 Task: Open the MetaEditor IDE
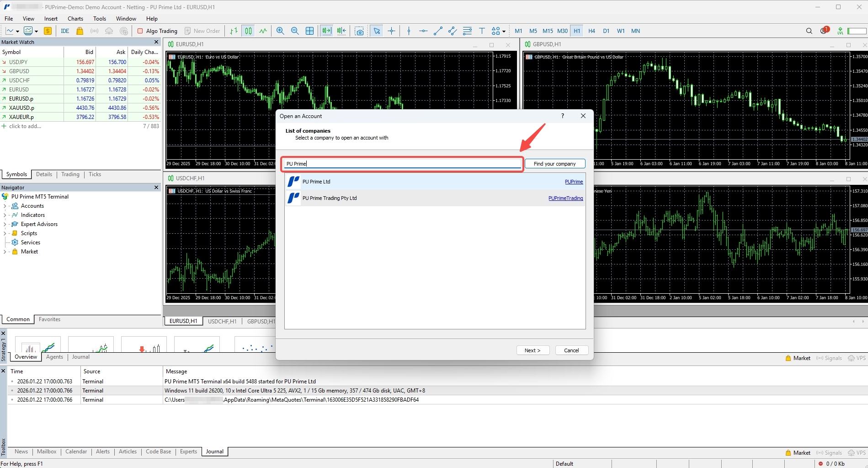pyautogui.click(x=64, y=31)
